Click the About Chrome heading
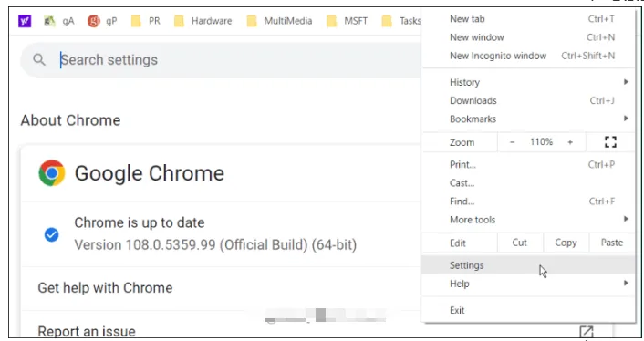 (70, 120)
